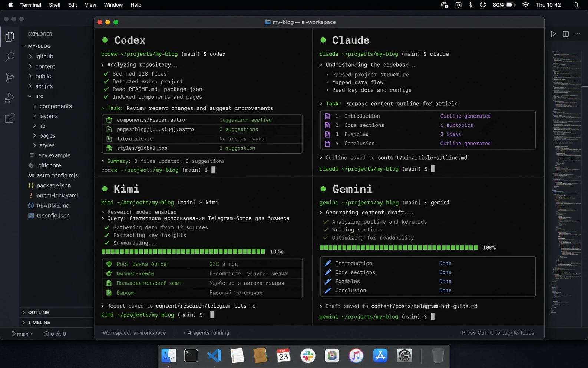
Task: Click the menu bar clock Thu 10:42
Action: point(548,5)
